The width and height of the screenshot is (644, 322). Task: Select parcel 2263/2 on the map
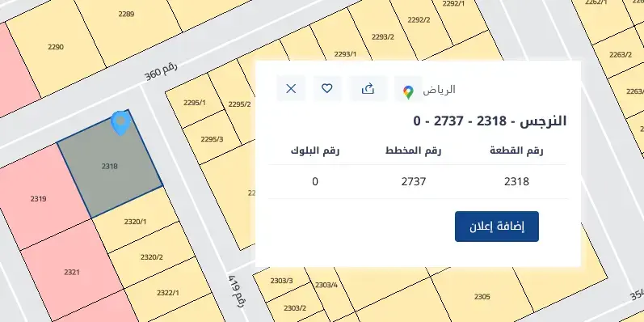click(x=621, y=54)
